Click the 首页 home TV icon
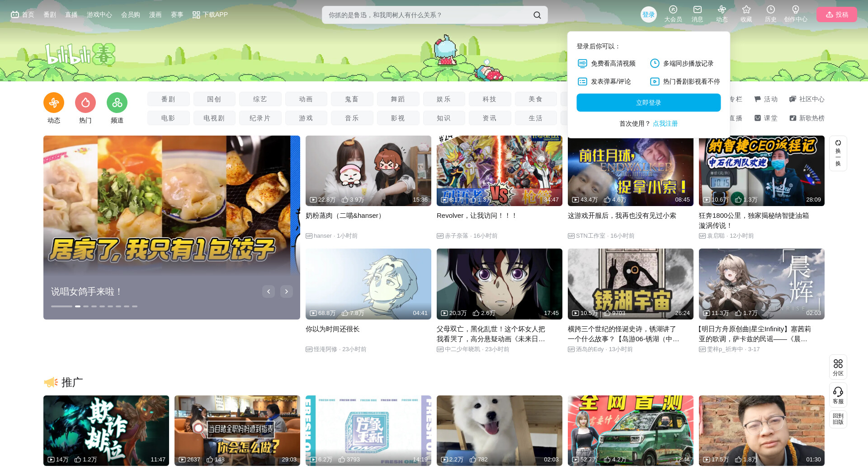Image resolution: width=868 pixels, height=470 pixels. [x=15, y=14]
